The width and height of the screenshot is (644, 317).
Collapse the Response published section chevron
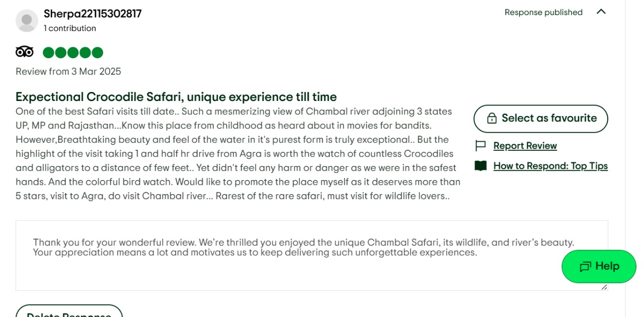tap(601, 12)
